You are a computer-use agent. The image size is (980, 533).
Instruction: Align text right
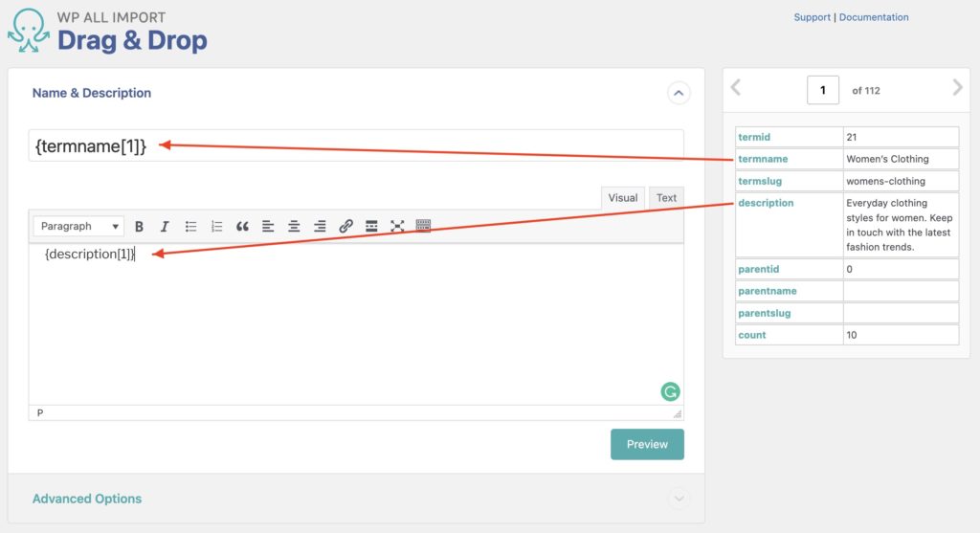tap(320, 226)
